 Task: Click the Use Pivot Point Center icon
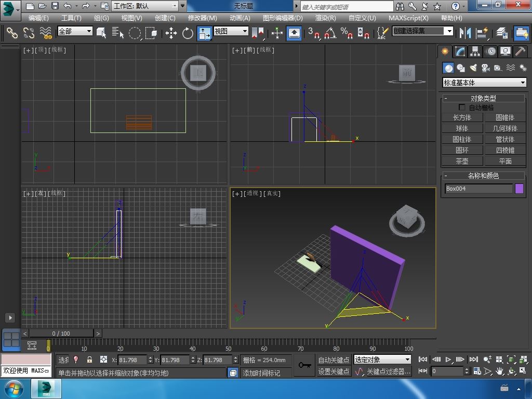point(258,33)
